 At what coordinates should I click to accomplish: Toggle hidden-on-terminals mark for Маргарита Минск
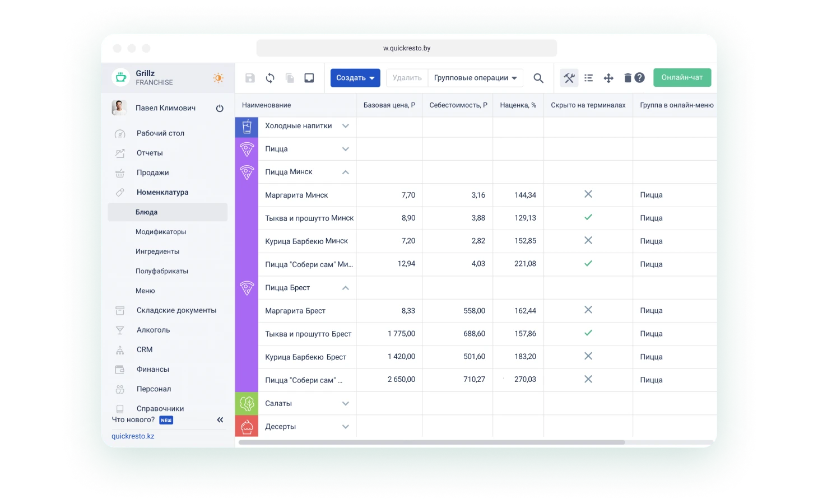pyautogui.click(x=588, y=194)
